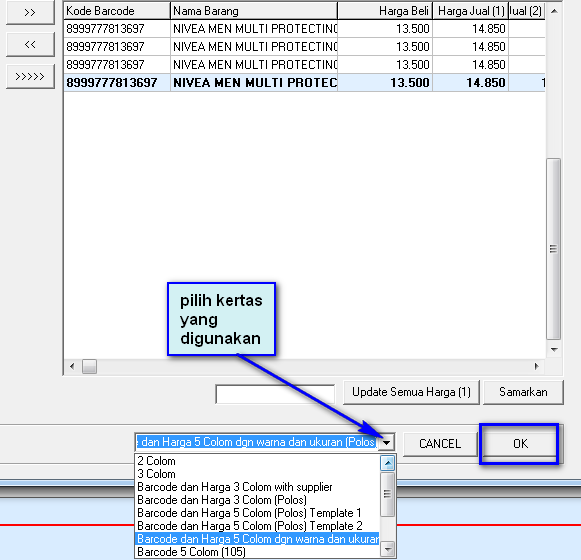Select highlighted 'Barcode dan Harga 5 Colom dgn warna' option
This screenshot has width=581, height=560.
click(x=258, y=539)
